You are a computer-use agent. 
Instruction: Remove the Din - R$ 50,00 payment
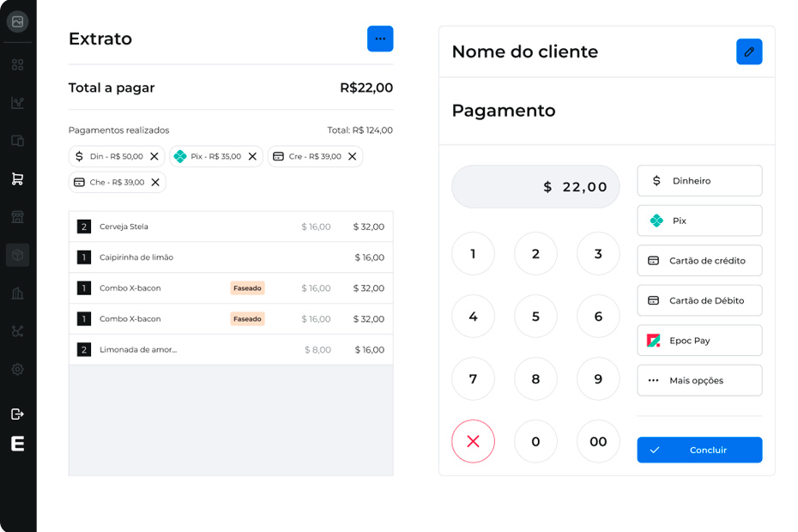click(x=154, y=156)
